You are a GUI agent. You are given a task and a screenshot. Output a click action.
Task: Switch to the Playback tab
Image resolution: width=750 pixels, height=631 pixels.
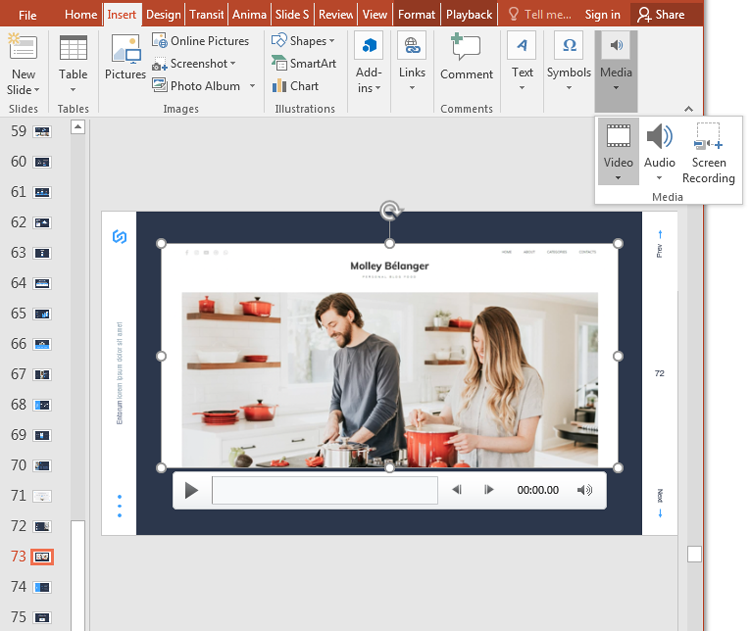pos(469,15)
